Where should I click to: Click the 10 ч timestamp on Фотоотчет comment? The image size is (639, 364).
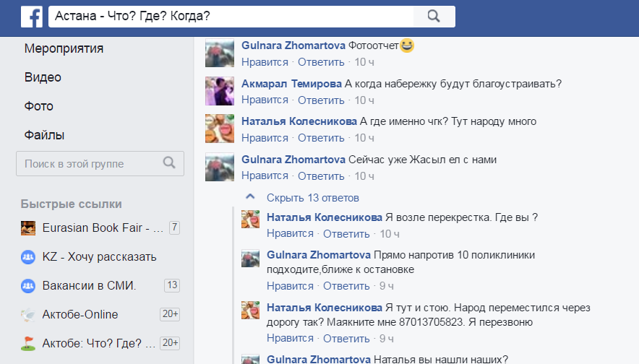point(364,62)
